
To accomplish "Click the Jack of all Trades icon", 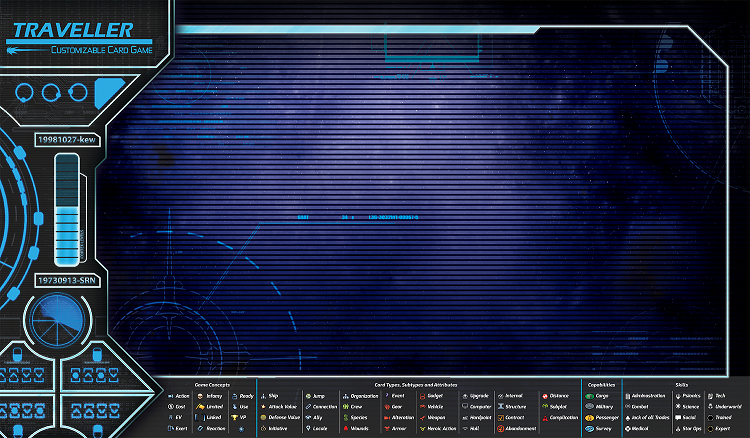I will coord(628,417).
